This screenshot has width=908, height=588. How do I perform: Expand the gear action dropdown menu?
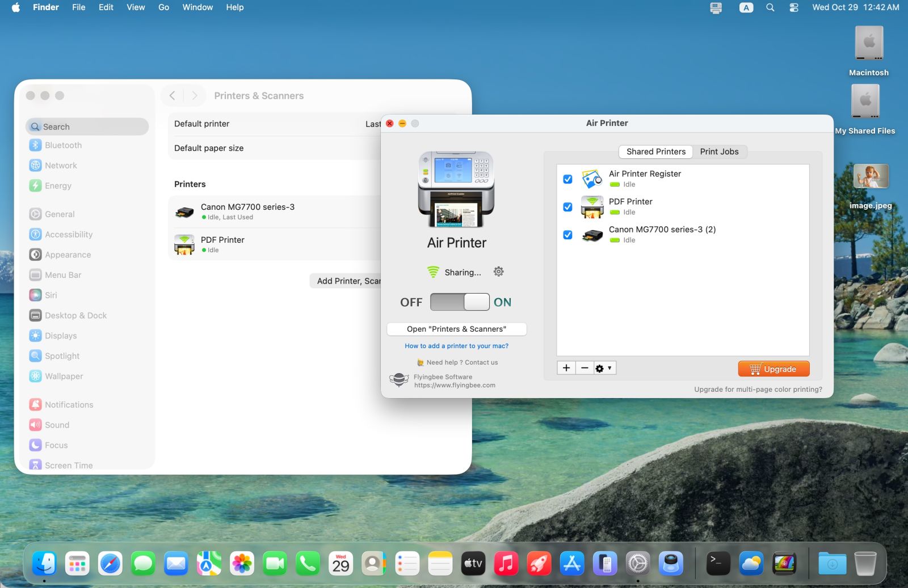click(604, 368)
